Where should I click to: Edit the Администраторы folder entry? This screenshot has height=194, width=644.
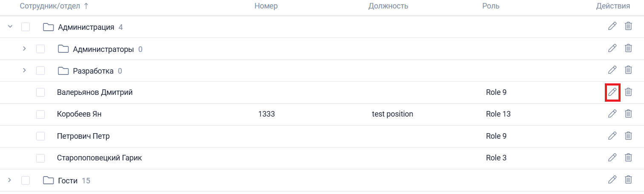[x=612, y=48]
